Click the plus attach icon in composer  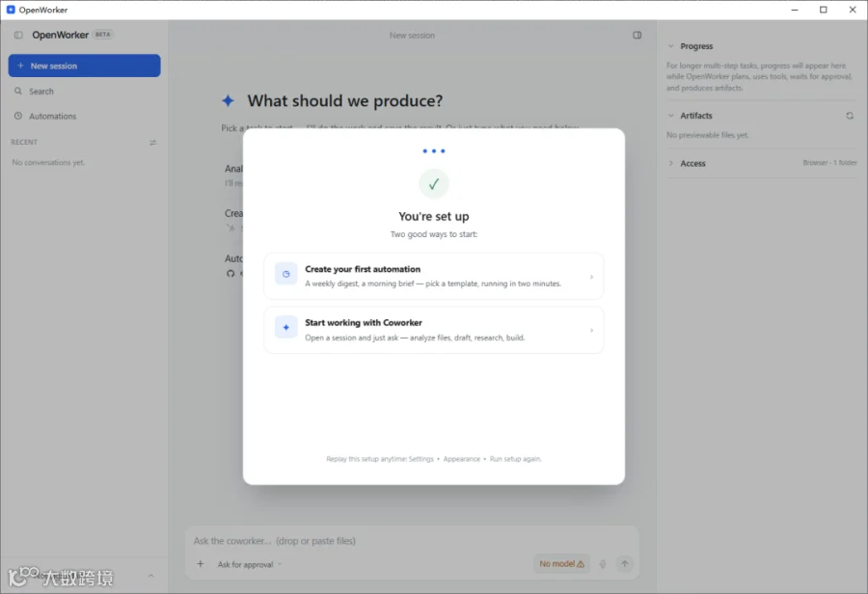coord(201,563)
